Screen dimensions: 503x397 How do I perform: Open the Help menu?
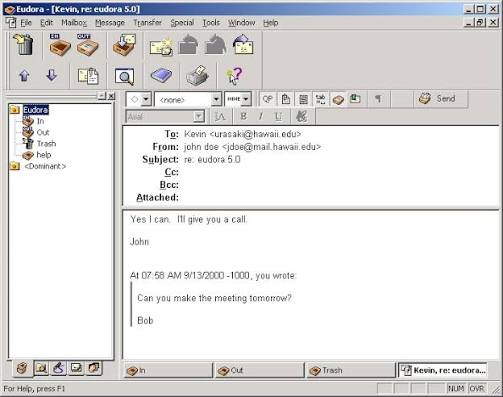[271, 23]
